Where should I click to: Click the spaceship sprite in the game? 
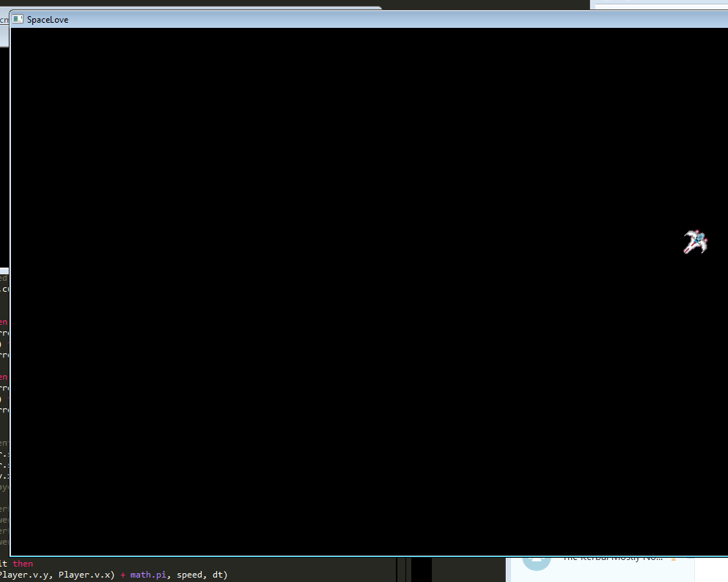pos(696,242)
